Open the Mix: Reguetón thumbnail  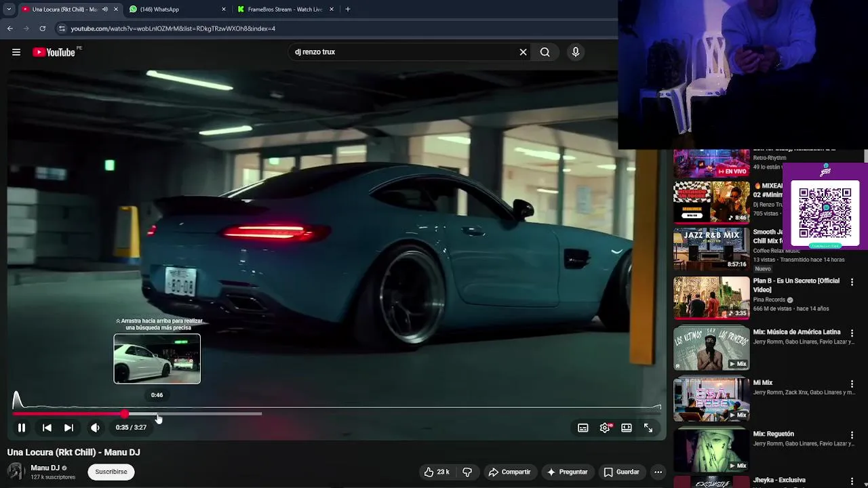pyautogui.click(x=711, y=450)
